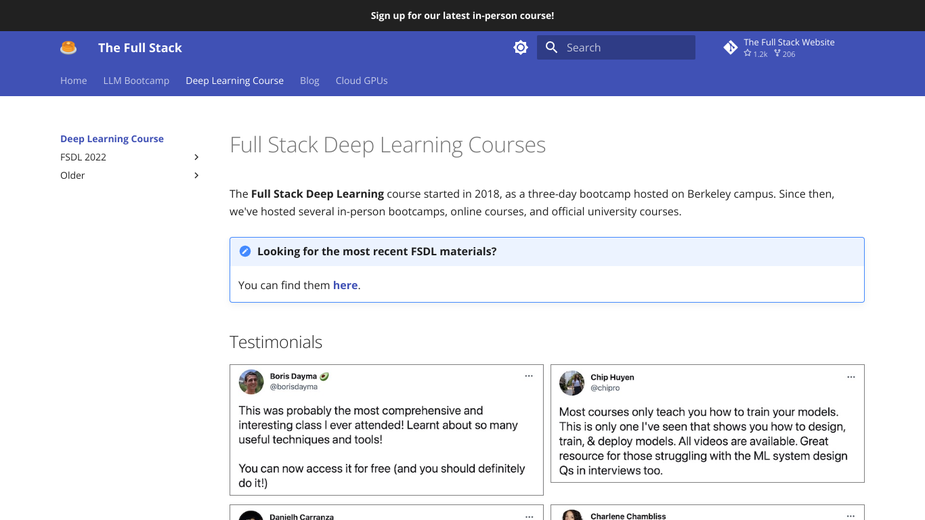Click the Testimonials heading
925x520 pixels.
276,342
